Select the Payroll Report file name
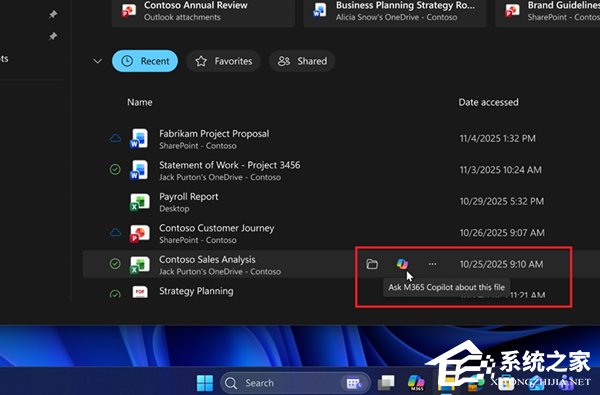Image resolution: width=600 pixels, height=395 pixels. coord(189,197)
